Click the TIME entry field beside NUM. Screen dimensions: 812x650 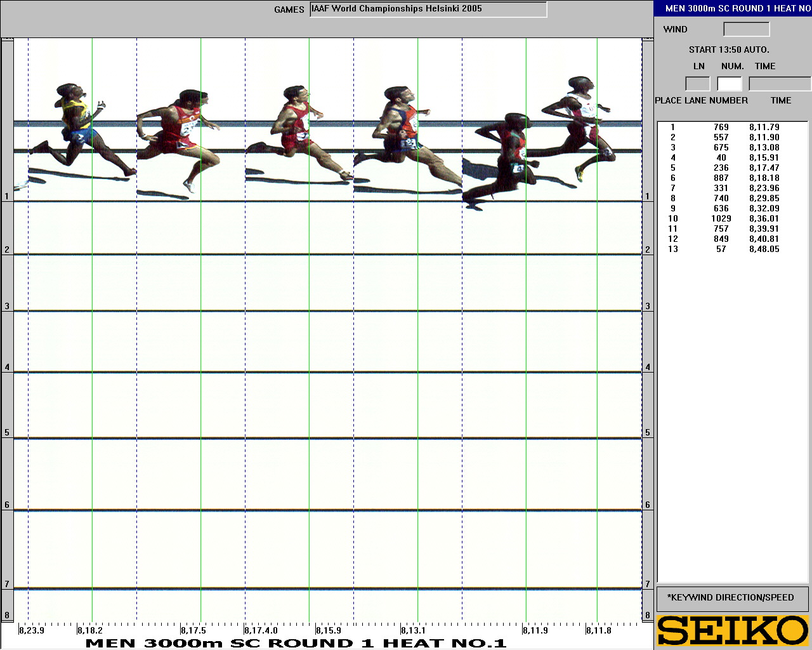pyautogui.click(x=780, y=84)
